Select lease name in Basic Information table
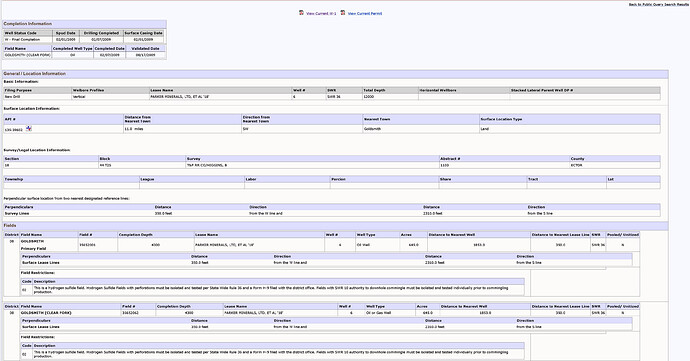 coord(221,96)
